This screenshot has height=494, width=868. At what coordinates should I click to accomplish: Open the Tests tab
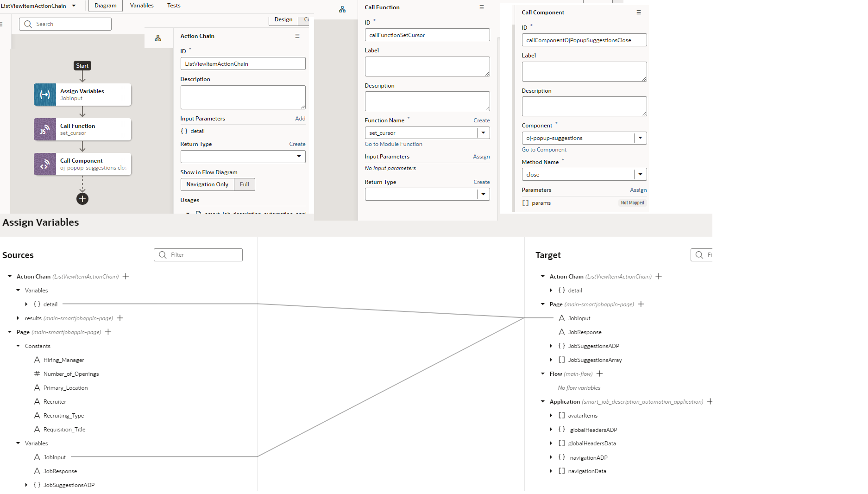coord(174,6)
